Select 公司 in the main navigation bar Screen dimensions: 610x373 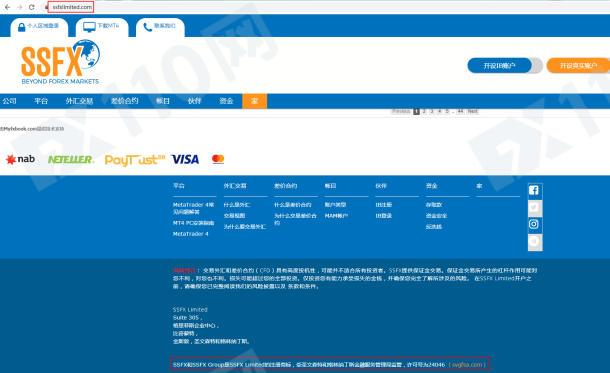tap(9, 101)
